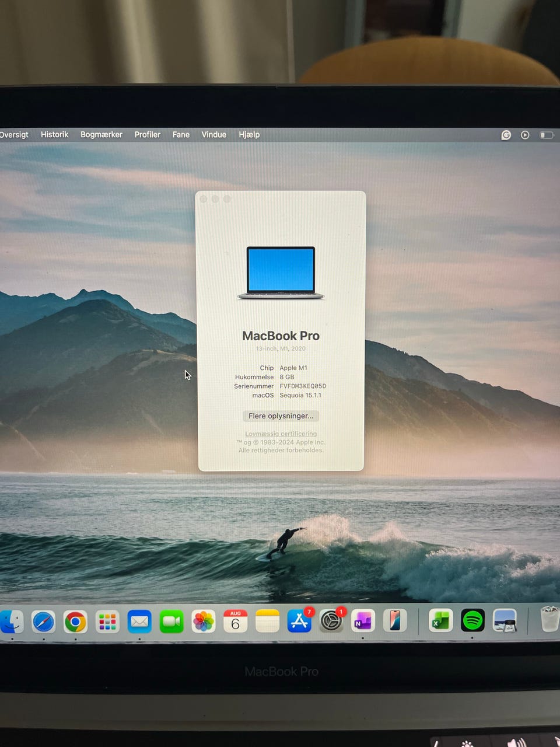
Task: Click the 8 GB memory value
Action: (x=287, y=377)
